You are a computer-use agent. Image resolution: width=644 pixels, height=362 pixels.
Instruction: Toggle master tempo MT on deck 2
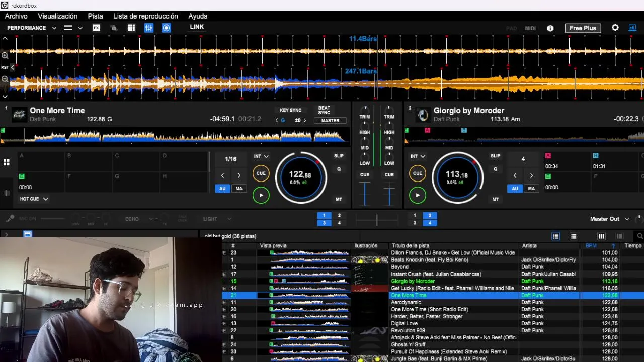tap(495, 200)
